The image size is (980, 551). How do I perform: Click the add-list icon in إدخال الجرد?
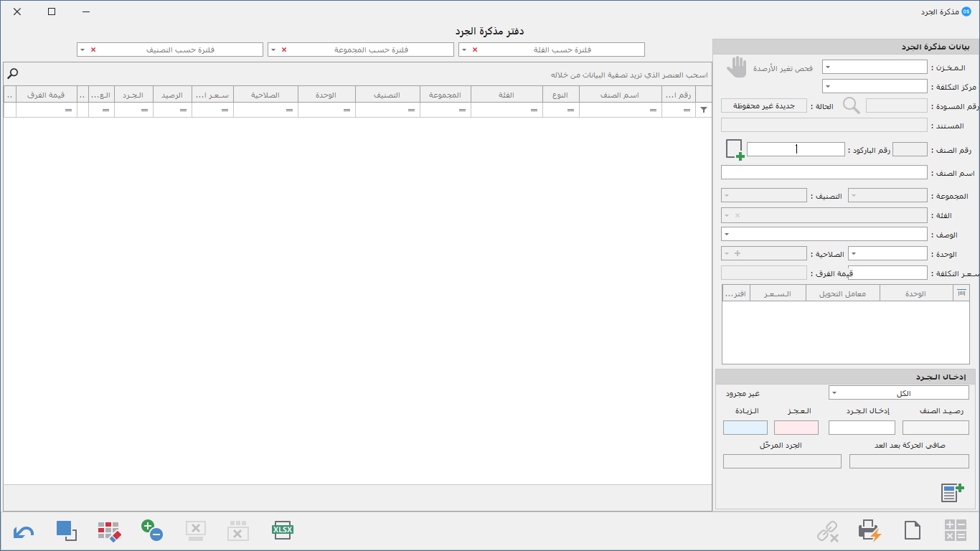(952, 493)
